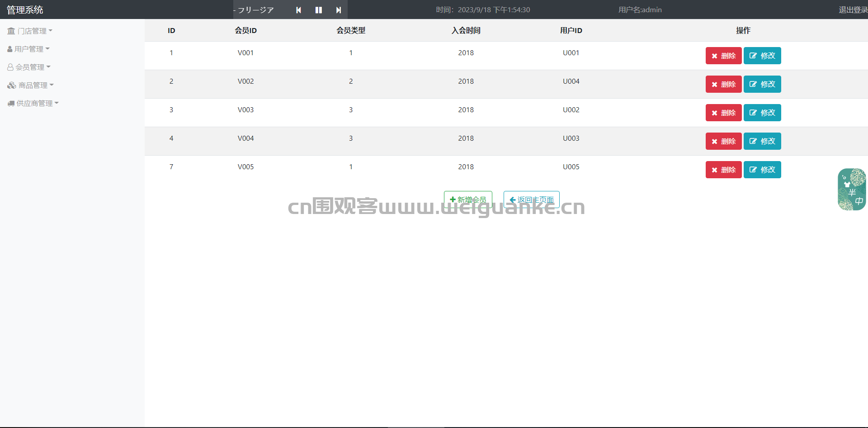Image resolution: width=868 pixels, height=428 pixels.
Task: Click the 操作 column header
Action: click(743, 30)
